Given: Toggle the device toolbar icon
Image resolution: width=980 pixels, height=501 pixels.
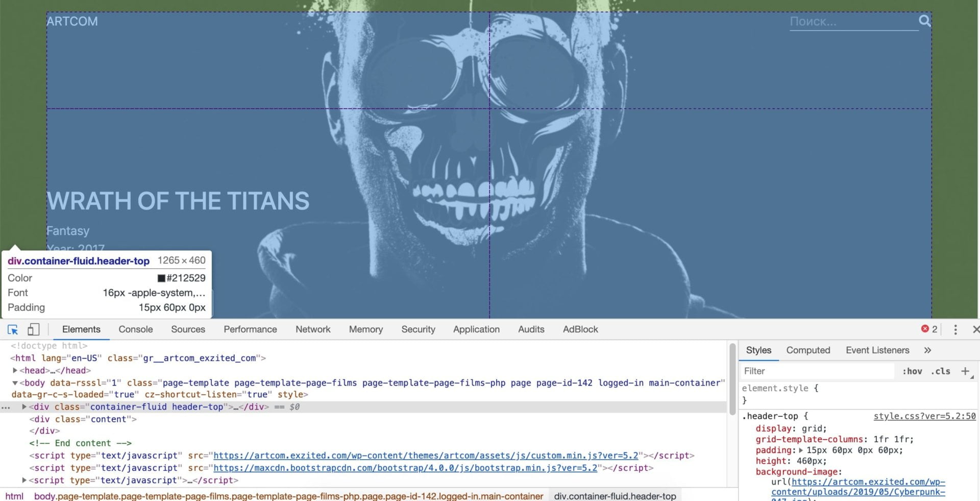Looking at the screenshot, I should point(34,329).
